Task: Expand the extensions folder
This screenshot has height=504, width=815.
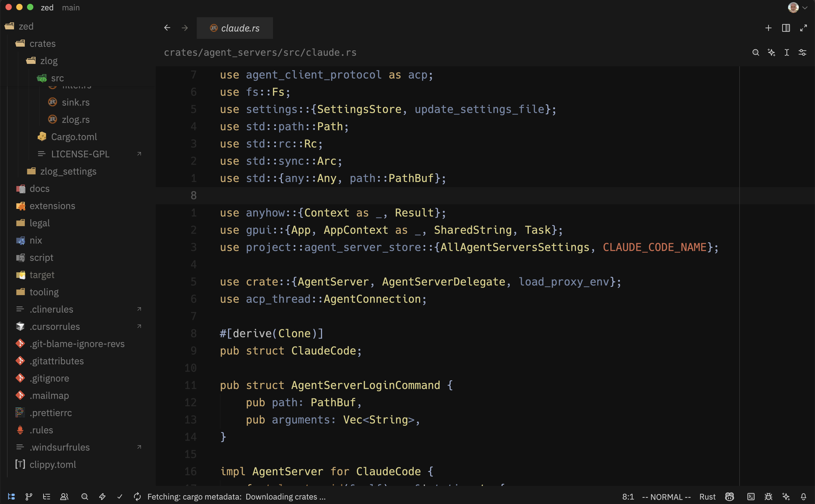Action: (x=78, y=206)
